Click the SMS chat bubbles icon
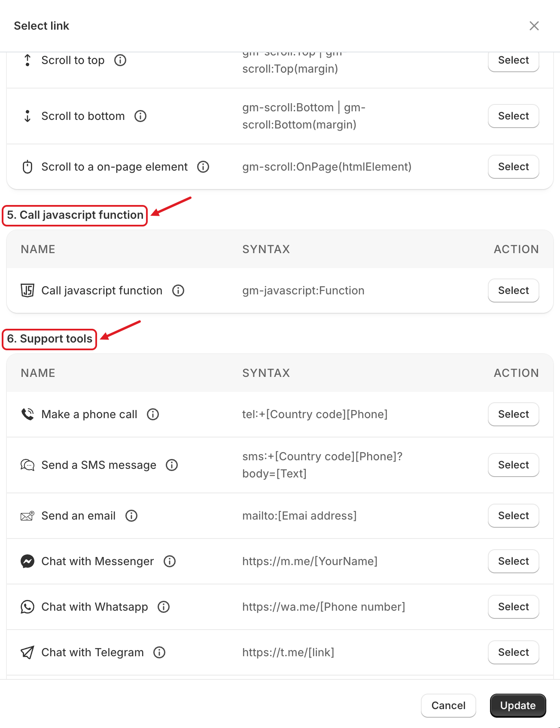 [27, 465]
